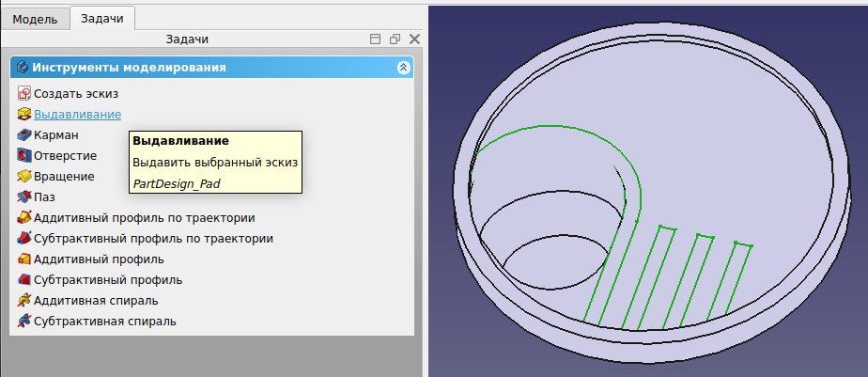This screenshot has height=377, width=868.
Task: Click the Аддитивный профиль label
Action: tap(99, 259)
